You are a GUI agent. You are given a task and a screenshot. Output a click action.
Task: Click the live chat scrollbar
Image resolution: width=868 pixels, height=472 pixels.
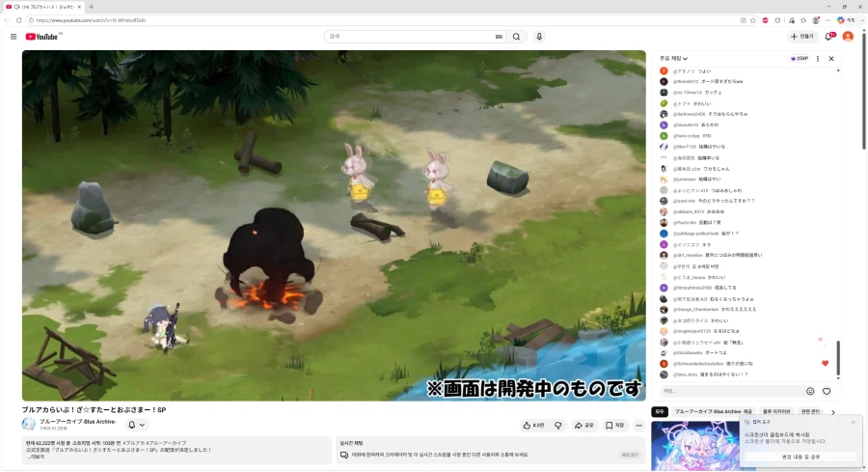[838, 358]
